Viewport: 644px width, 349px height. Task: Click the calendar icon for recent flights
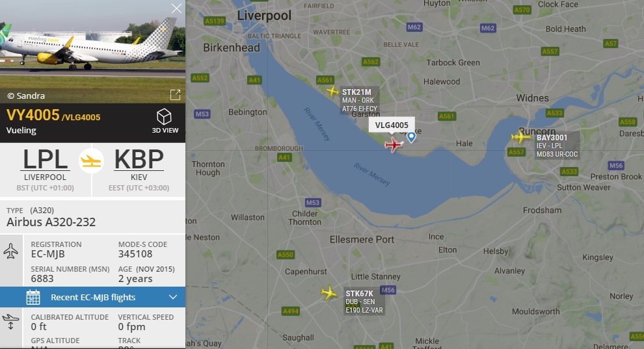point(33,297)
